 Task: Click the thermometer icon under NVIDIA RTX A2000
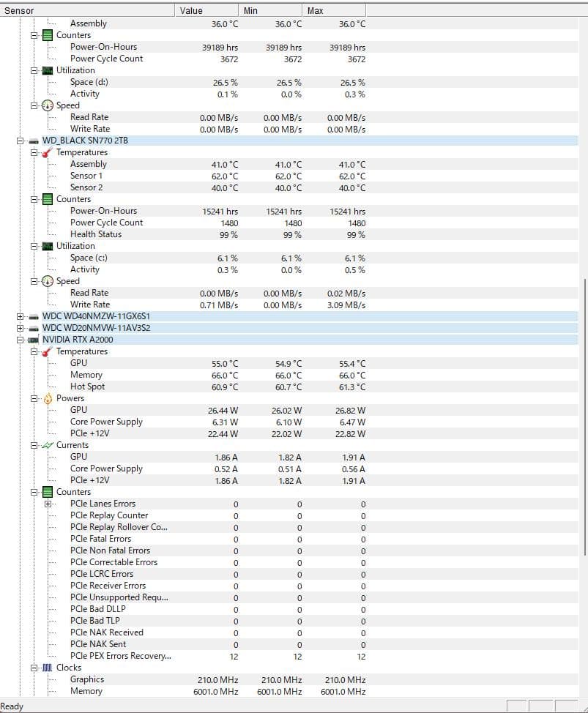click(47, 351)
